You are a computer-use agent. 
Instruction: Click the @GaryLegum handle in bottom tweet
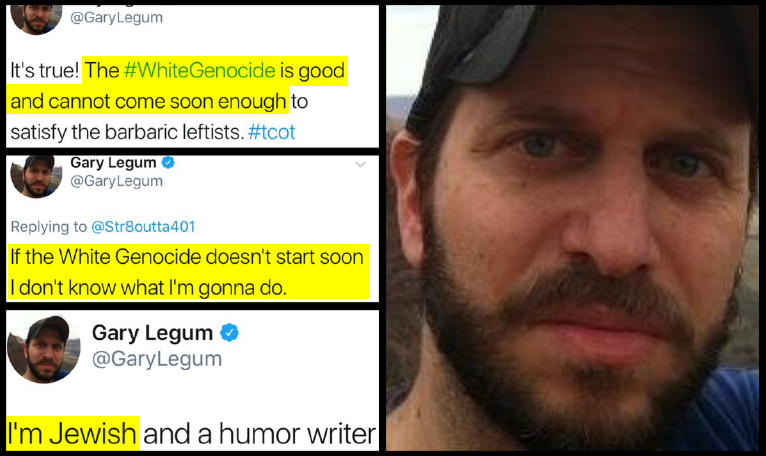coord(157,359)
